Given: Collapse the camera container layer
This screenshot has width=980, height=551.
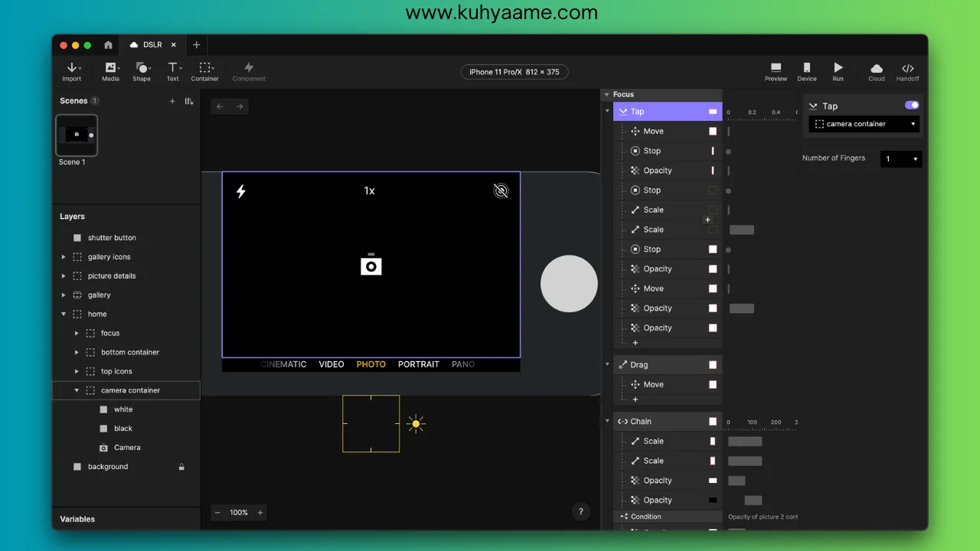Looking at the screenshot, I should [77, 391].
